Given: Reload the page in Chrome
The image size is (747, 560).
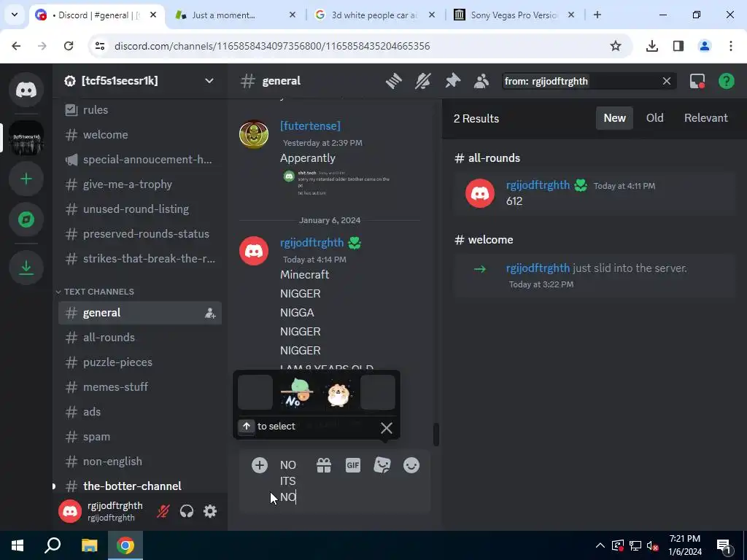Looking at the screenshot, I should (69, 46).
